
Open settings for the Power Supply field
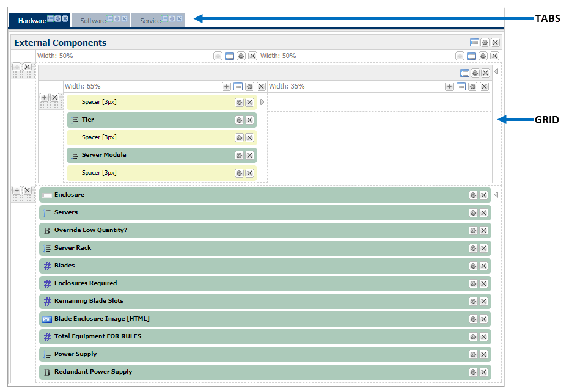(473, 354)
